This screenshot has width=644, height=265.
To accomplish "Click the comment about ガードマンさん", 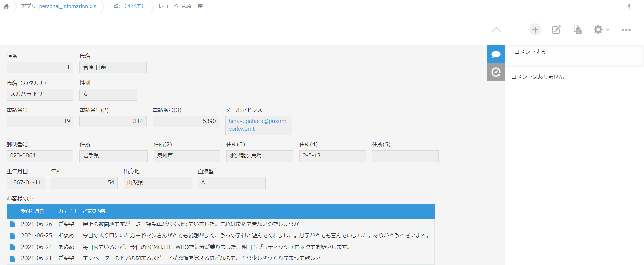I will (x=257, y=235).
